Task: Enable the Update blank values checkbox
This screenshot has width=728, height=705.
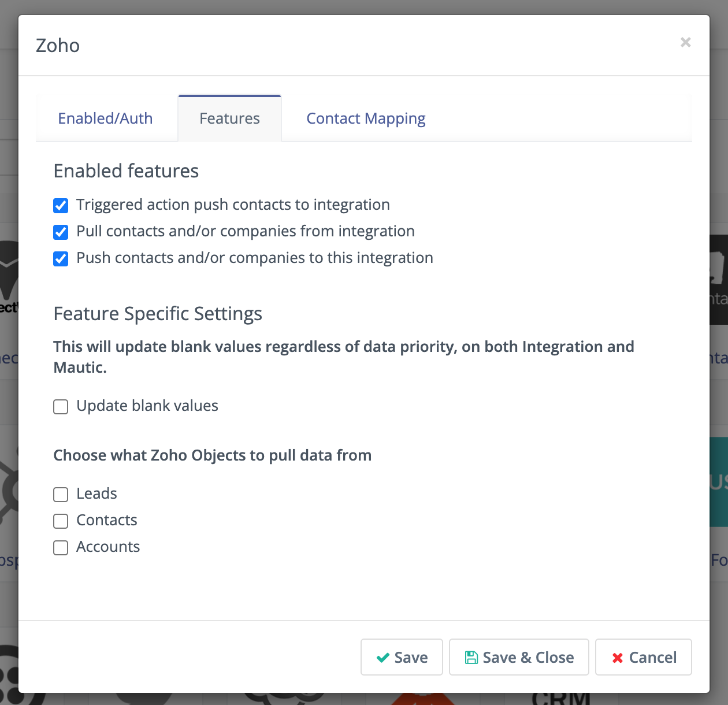Action: tap(61, 407)
